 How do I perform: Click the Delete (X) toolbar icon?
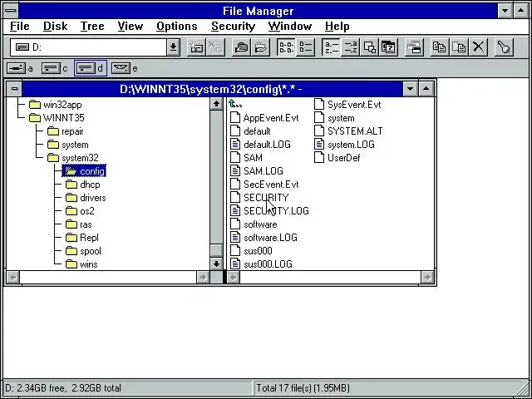click(478, 47)
